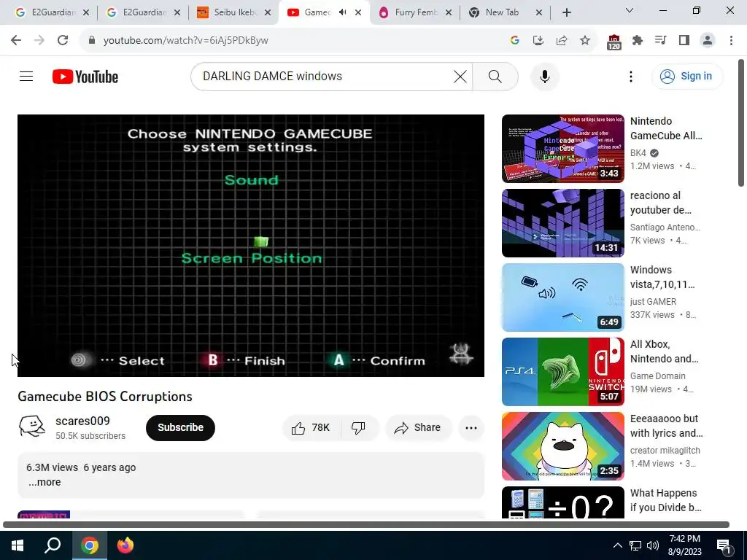Open the Extensions puzzle menu
This screenshot has height=560, width=747.
pos(638,41)
